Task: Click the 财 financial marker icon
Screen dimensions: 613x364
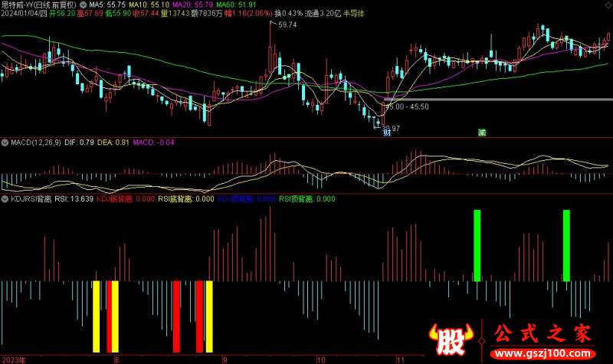Action: coord(388,132)
